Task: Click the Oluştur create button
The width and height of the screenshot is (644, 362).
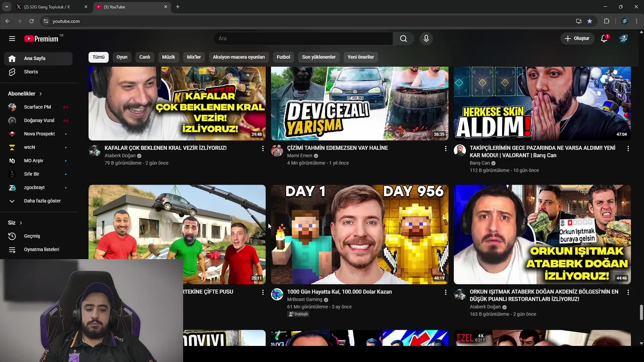Action: coord(577,39)
